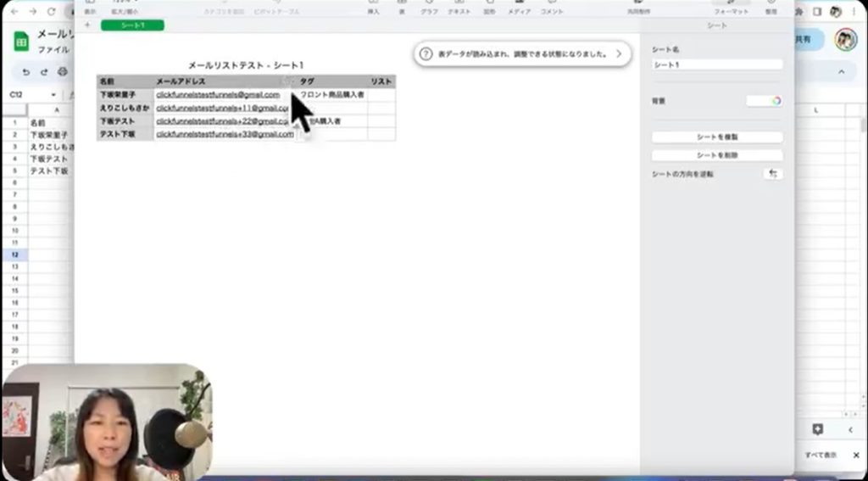The width and height of the screenshot is (868, 481).
Task: Click the undo arrow in Sheets toolbar
Action: [26, 72]
